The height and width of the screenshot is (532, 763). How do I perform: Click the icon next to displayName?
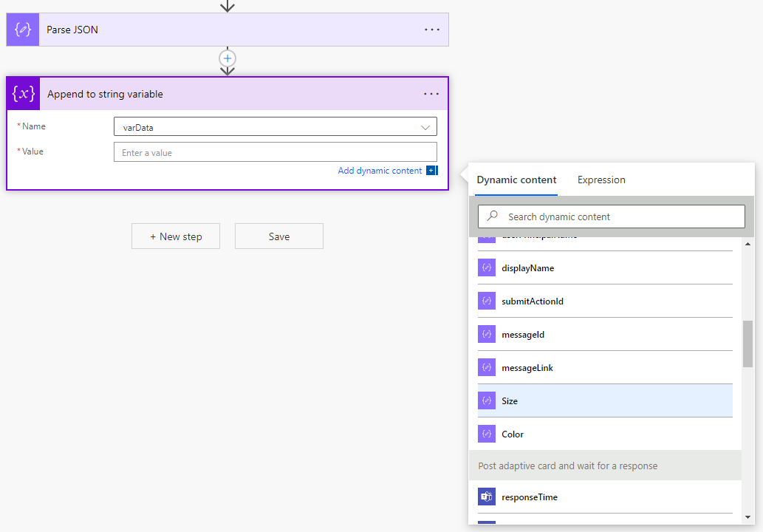(x=486, y=268)
